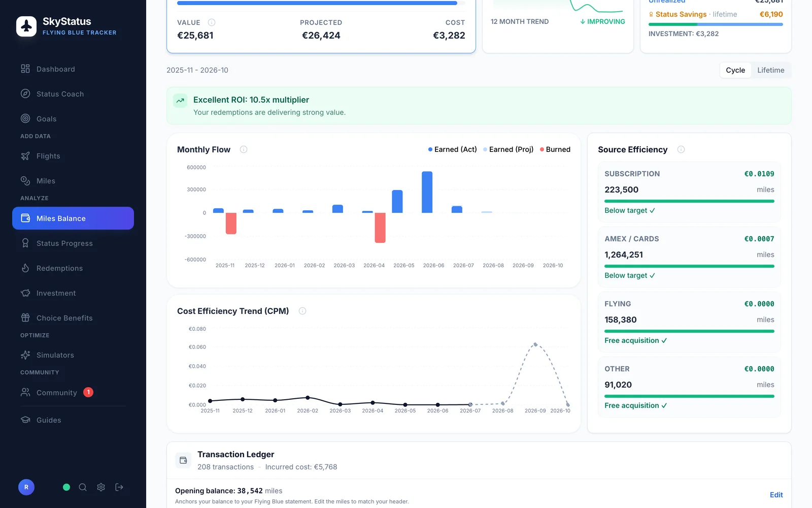The width and height of the screenshot is (812, 508).
Task: Select the FLYING source card
Action: [x=689, y=322]
